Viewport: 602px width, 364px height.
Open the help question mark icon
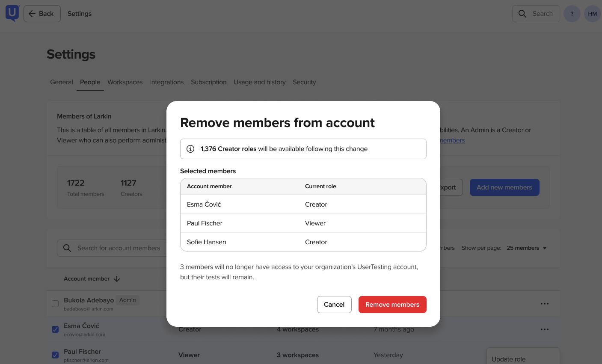point(572,14)
